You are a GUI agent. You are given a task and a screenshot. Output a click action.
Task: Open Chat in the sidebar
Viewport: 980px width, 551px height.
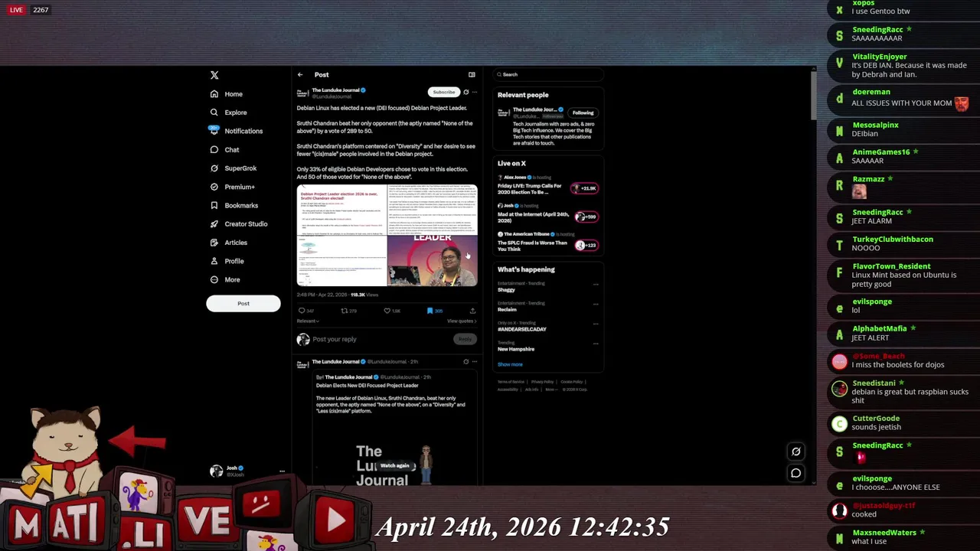tap(224, 150)
